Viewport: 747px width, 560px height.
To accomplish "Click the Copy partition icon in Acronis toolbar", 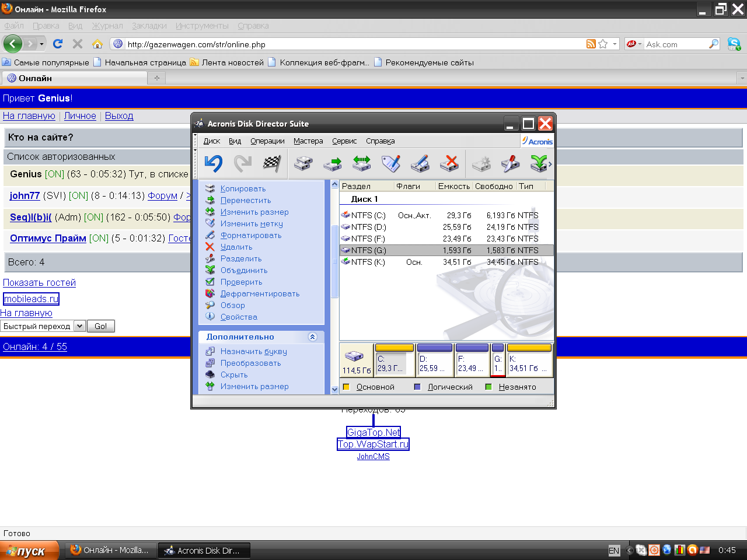I will pos(303,163).
